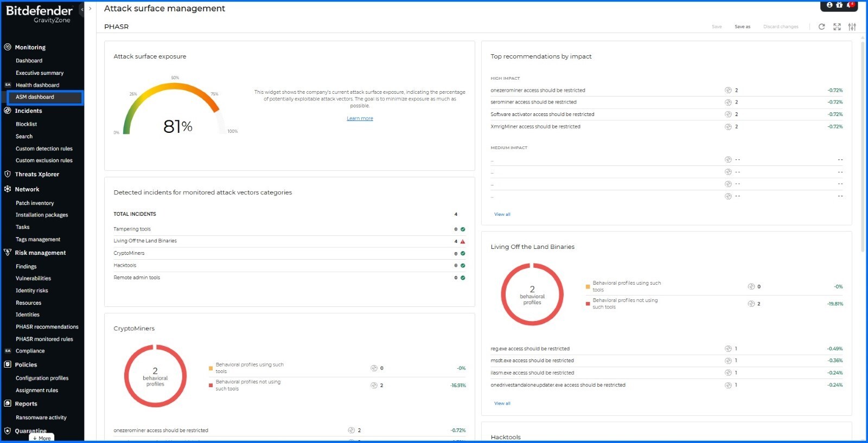
Task: Click the gift what's-new icon
Action: click(x=839, y=5)
